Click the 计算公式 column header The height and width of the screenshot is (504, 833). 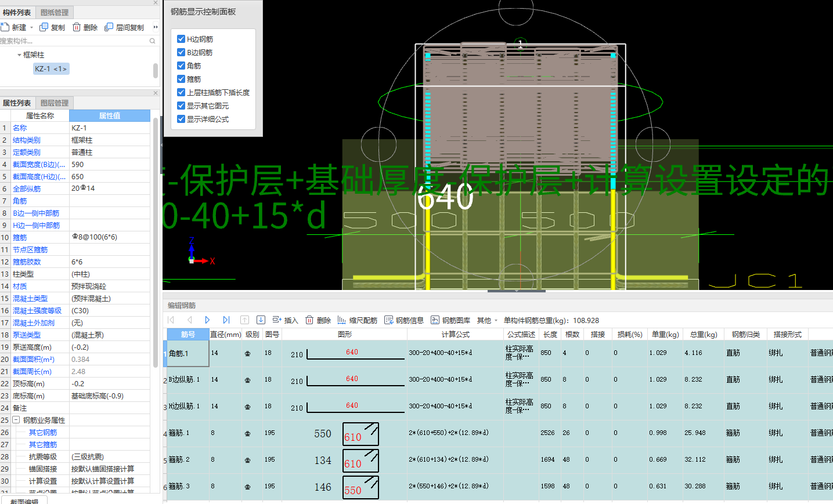456,334
